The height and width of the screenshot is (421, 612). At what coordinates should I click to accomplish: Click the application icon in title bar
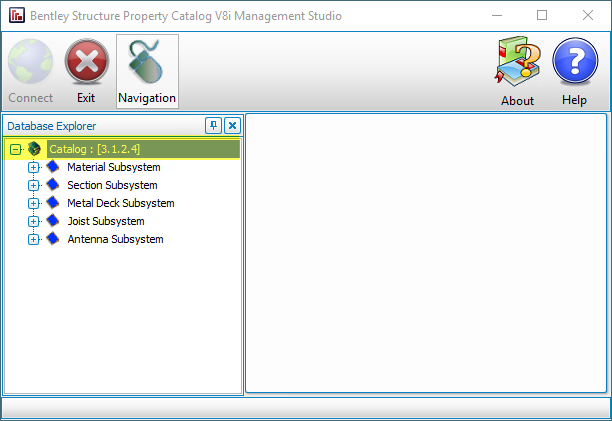pos(17,15)
